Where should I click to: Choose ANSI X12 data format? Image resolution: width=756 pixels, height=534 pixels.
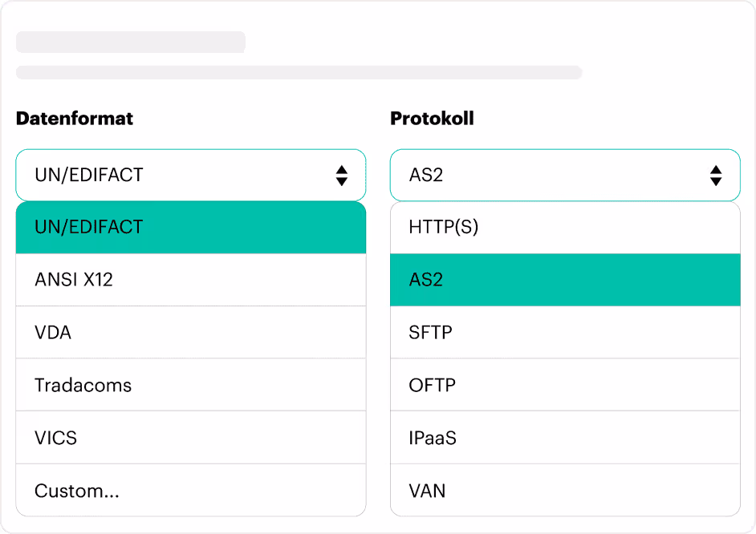tap(191, 280)
